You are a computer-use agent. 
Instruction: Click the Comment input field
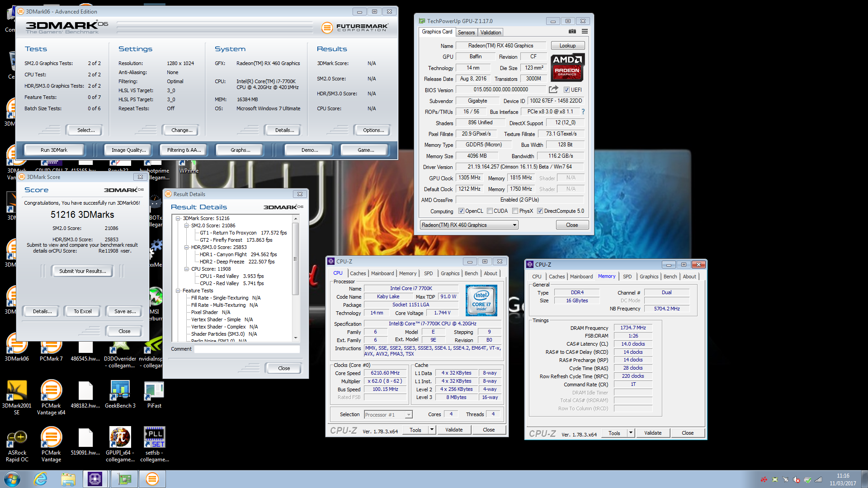click(x=247, y=349)
